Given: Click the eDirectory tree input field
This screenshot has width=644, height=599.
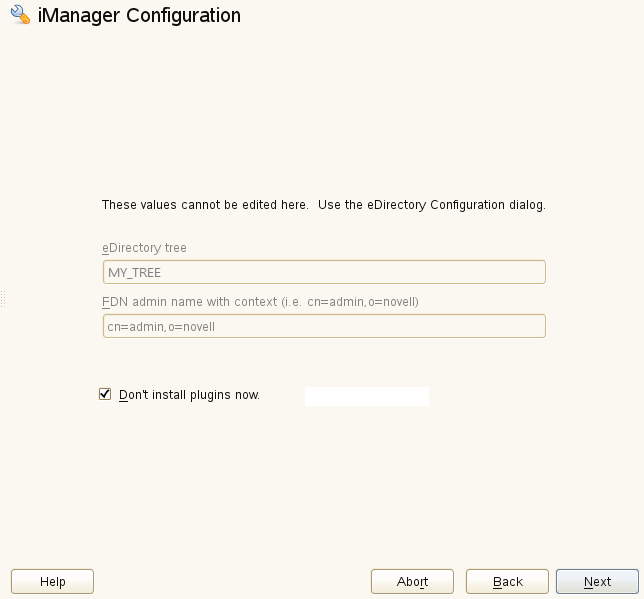Looking at the screenshot, I should pyautogui.click(x=324, y=272).
